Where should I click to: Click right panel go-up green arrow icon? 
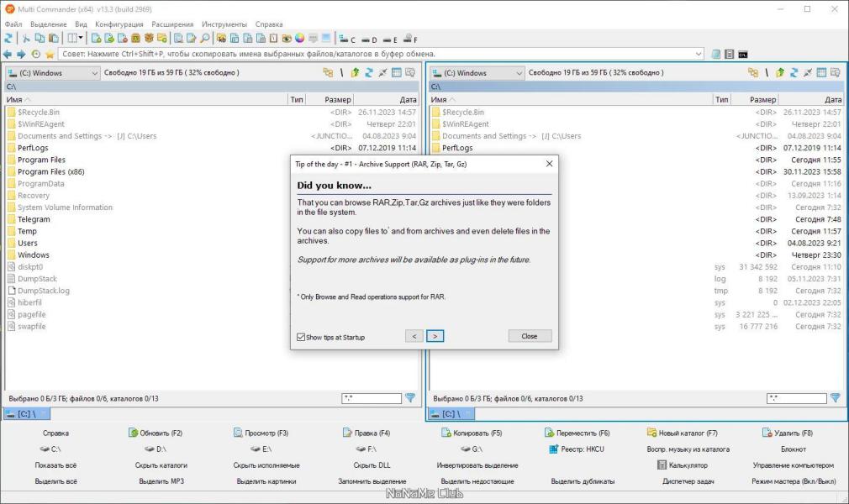click(x=780, y=72)
